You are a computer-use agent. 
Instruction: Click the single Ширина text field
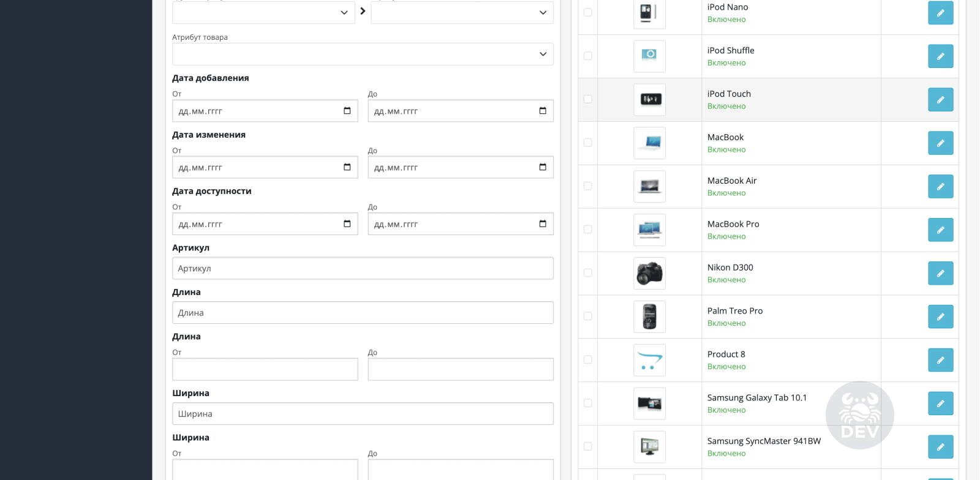[363, 414]
